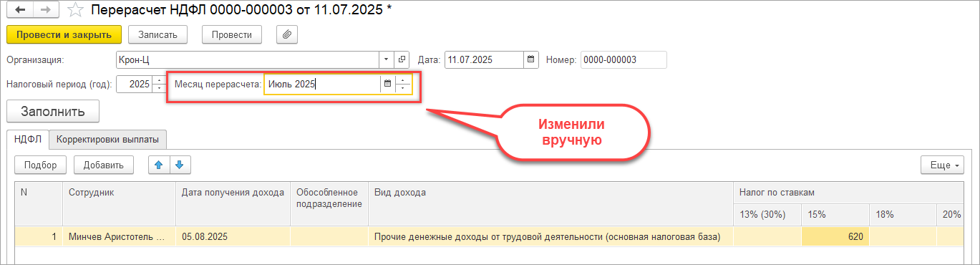Move row down with blue arrow

pos(179,165)
